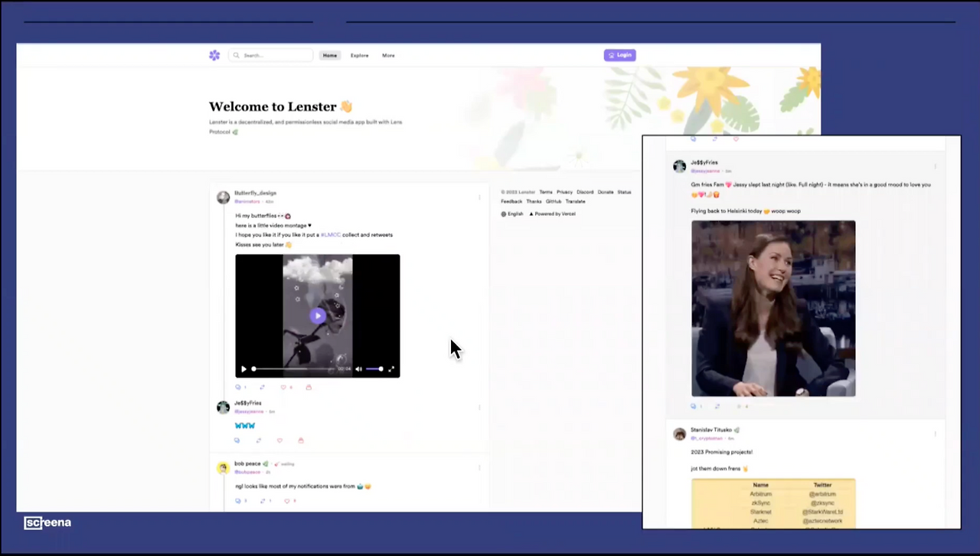The height and width of the screenshot is (556, 980).
Task: Enter fullscreen on the video player
Action: [x=391, y=369]
